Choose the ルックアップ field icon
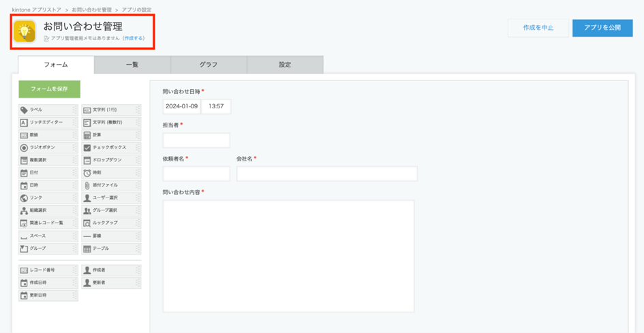This screenshot has width=644, height=333. 87,223
